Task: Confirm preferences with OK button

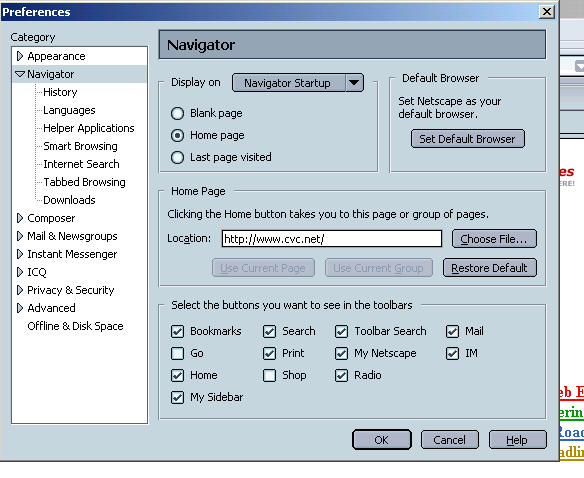Action: [x=382, y=440]
